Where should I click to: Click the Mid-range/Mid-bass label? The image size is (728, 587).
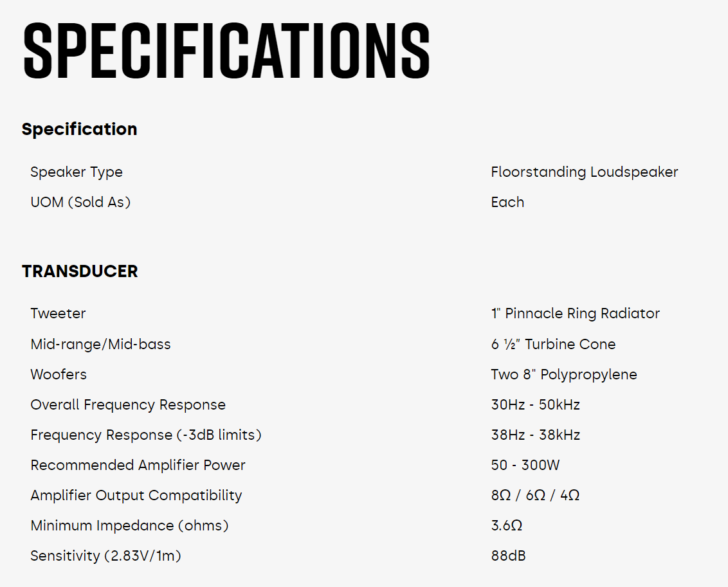tap(100, 345)
